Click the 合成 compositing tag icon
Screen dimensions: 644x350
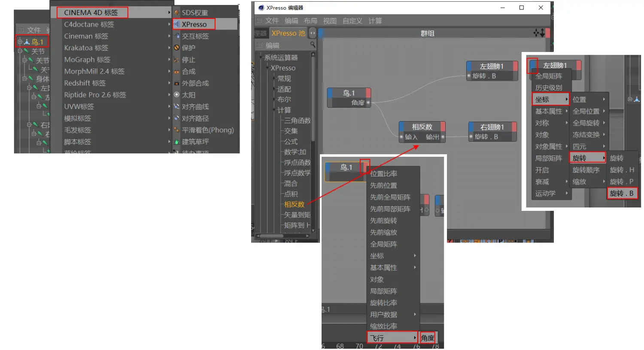pyautogui.click(x=176, y=71)
